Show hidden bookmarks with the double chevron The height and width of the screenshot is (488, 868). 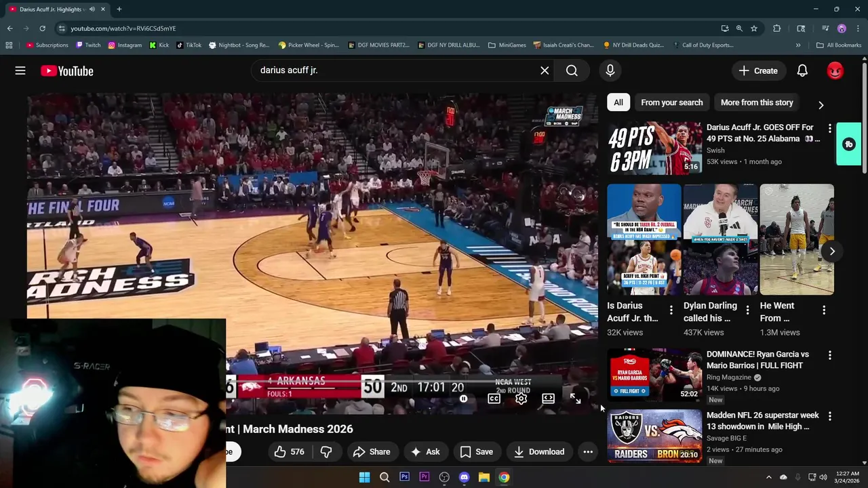[798, 45]
